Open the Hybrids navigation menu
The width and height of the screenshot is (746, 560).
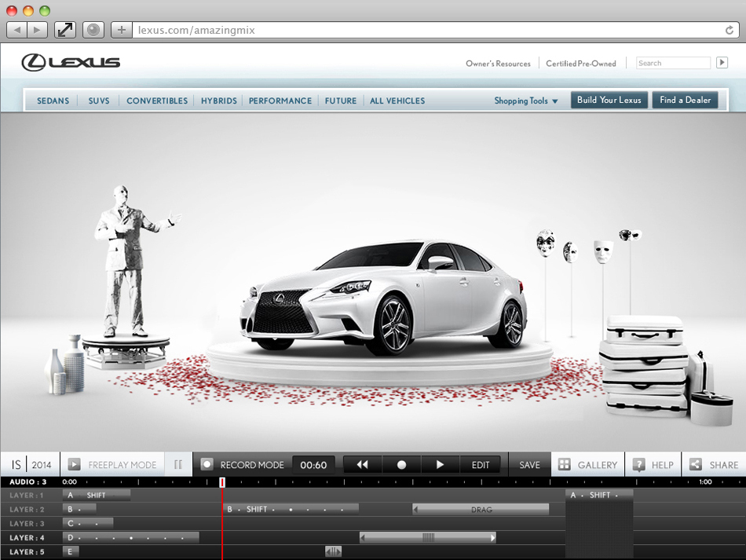(218, 101)
